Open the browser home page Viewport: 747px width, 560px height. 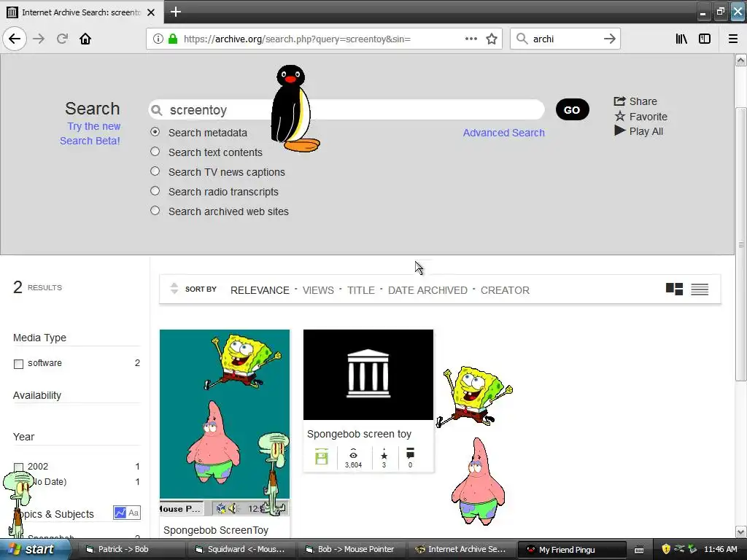(x=85, y=39)
